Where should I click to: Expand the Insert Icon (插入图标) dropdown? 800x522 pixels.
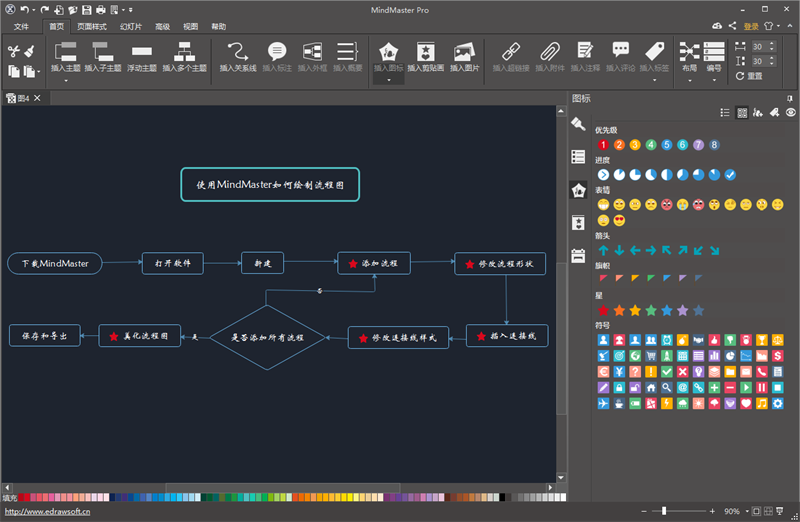[389, 80]
